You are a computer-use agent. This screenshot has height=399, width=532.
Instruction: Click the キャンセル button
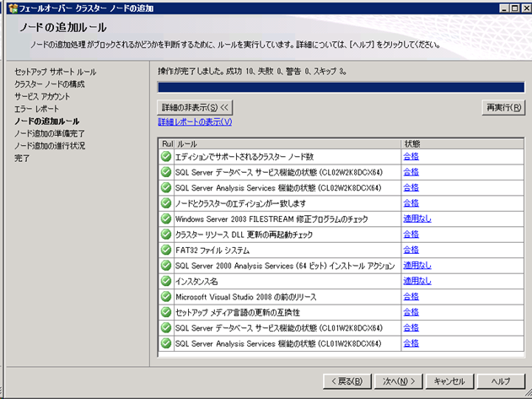(449, 381)
